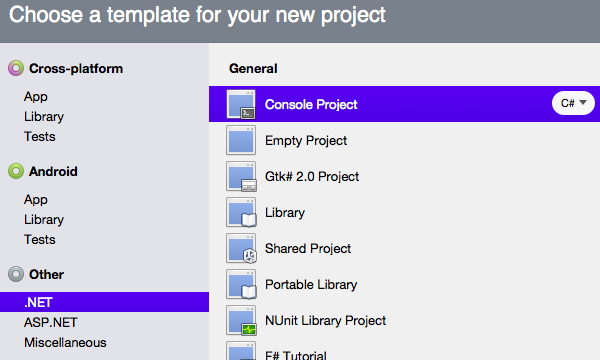Open Tests under Cross-platform
600x360 pixels.
point(39,137)
